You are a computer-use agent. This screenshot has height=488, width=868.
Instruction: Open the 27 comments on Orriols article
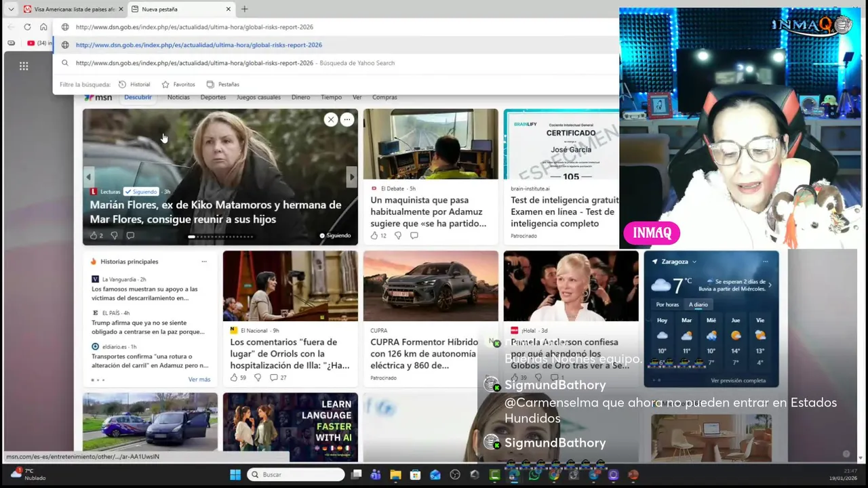point(278,378)
